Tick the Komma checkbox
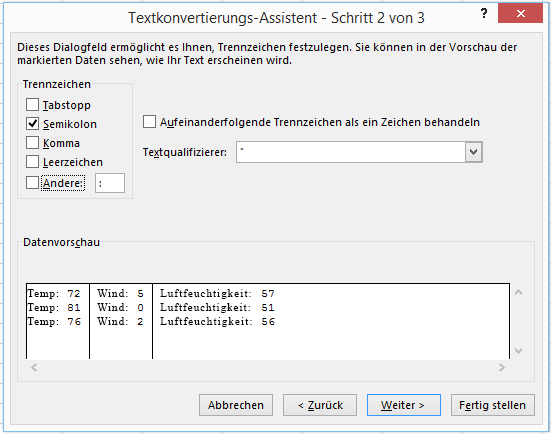 coord(32,143)
